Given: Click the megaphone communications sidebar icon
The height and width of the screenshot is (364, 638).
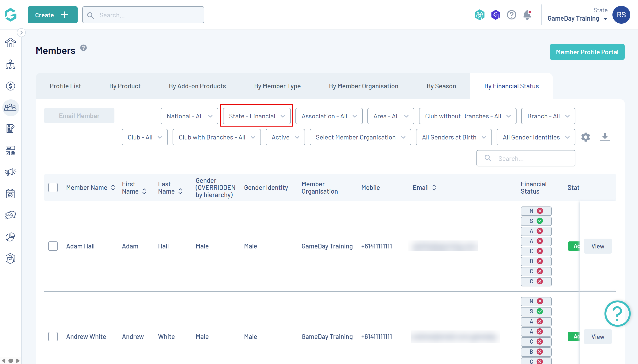Looking at the screenshot, I should [10, 172].
